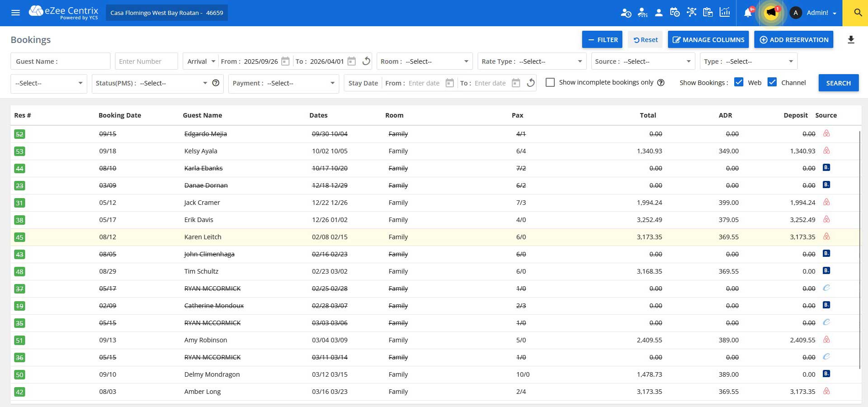
Task: Open the Rate Type dropdown
Action: pos(532,62)
